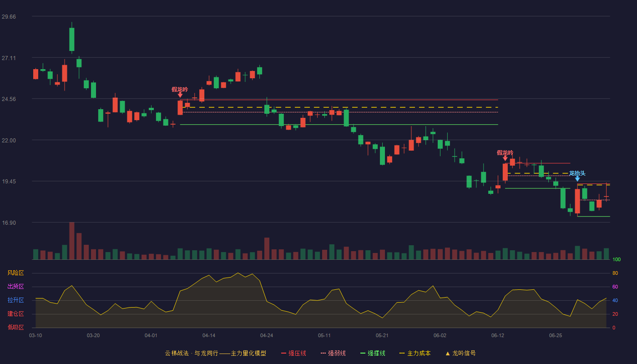Toggle the 主力成本 legend item
Viewport: 637px width, 364px height.
tap(415, 353)
